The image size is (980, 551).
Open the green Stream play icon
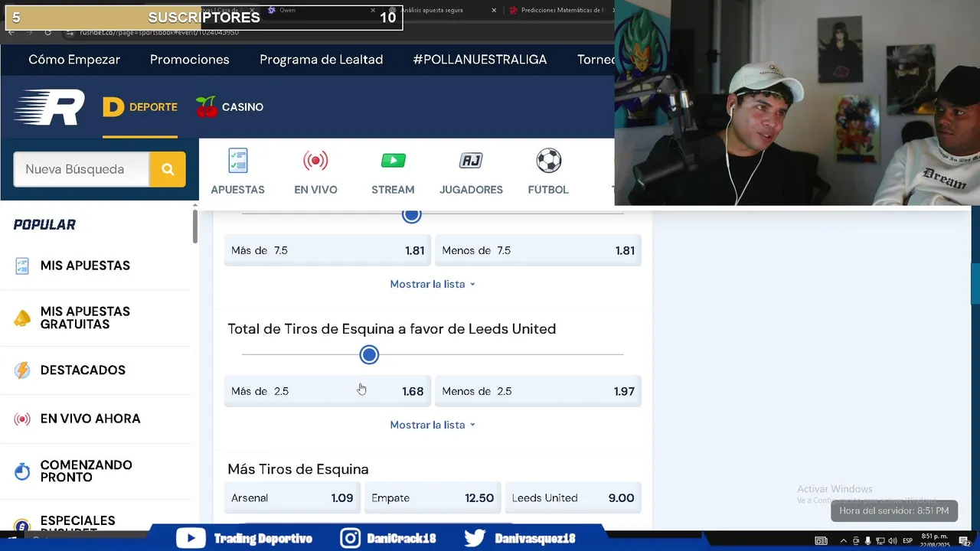click(393, 161)
